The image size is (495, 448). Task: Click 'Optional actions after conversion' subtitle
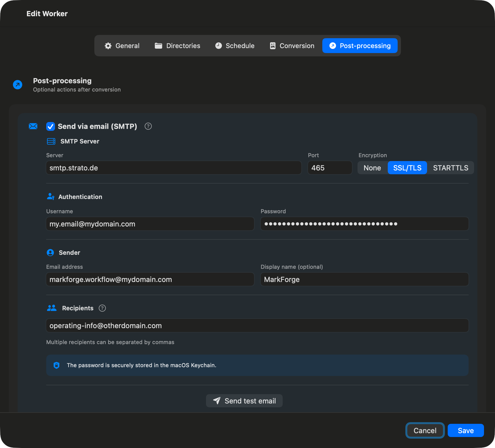[77, 90]
